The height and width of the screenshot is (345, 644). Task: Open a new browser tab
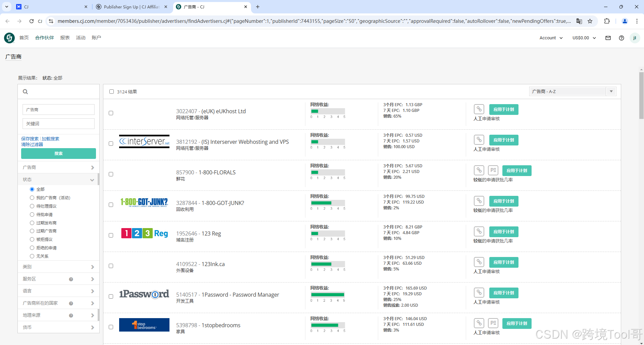pos(258,7)
